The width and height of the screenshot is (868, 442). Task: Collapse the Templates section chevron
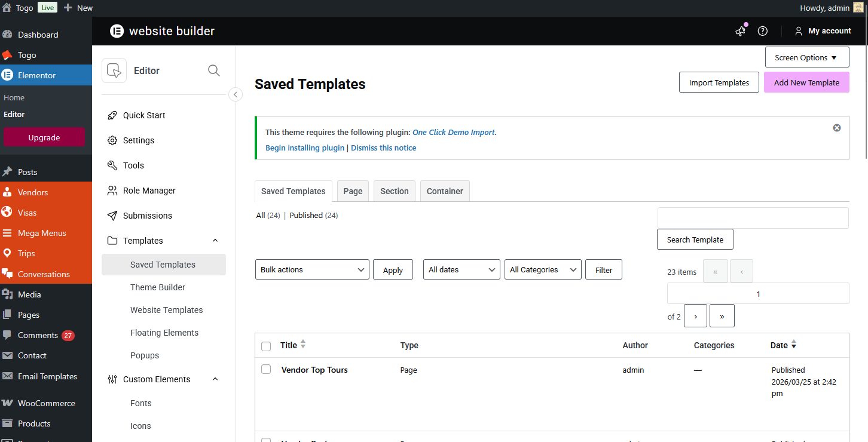215,241
